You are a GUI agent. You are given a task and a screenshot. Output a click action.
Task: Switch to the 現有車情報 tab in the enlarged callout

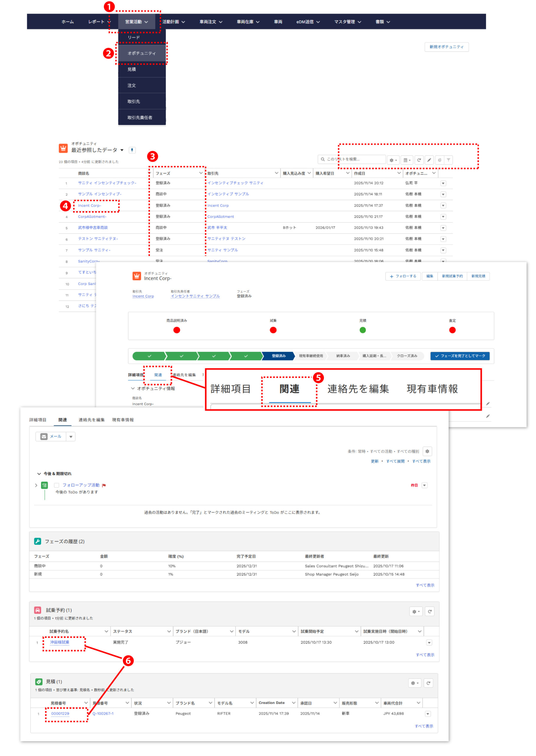pyautogui.click(x=432, y=389)
